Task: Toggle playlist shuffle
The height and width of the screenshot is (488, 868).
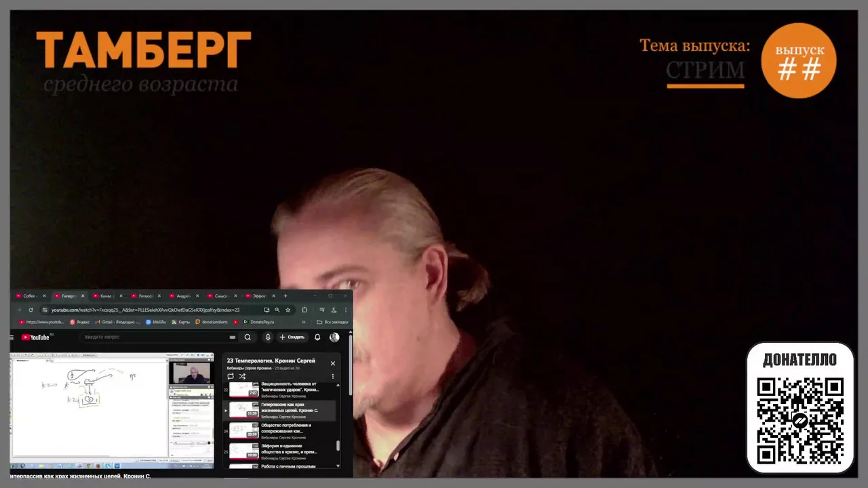Action: (x=242, y=376)
